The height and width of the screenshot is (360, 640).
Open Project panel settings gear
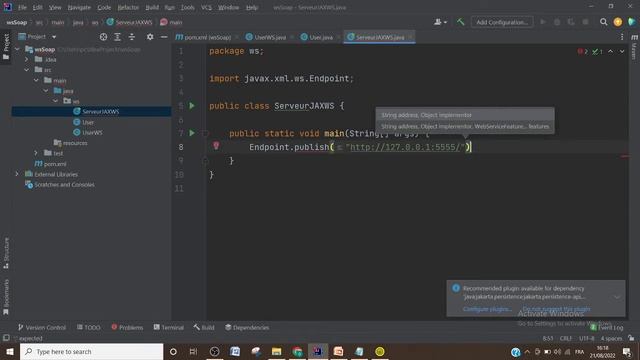(x=150, y=37)
